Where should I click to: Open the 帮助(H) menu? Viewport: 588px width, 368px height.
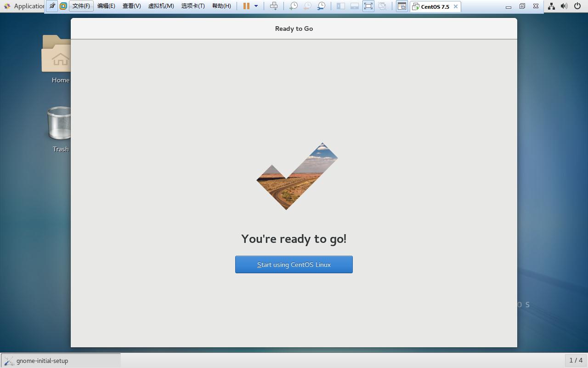(x=221, y=6)
